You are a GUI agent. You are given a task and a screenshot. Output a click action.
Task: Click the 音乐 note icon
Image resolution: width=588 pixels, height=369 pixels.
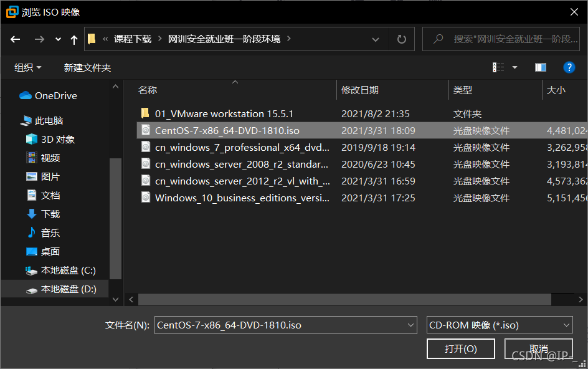(32, 232)
